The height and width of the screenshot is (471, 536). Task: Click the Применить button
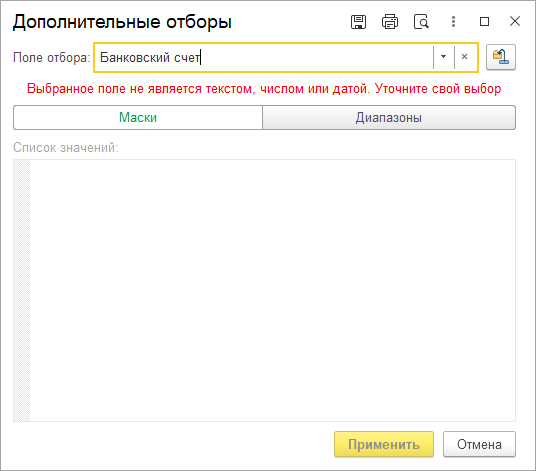point(384,444)
